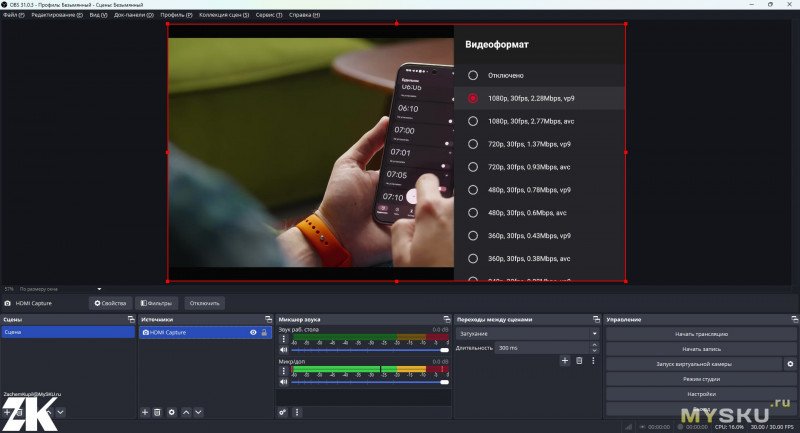Undock the Управление panel with its float icon
The image size is (800, 433).
(x=794, y=319)
